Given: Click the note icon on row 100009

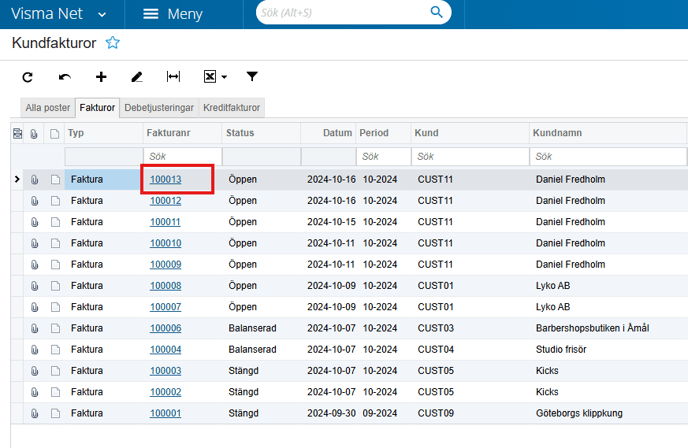Looking at the screenshot, I should pyautogui.click(x=55, y=265).
